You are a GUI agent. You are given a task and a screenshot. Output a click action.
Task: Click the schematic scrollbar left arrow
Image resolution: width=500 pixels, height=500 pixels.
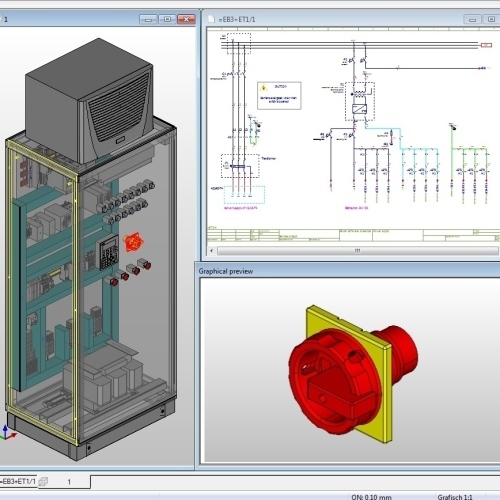212,250
